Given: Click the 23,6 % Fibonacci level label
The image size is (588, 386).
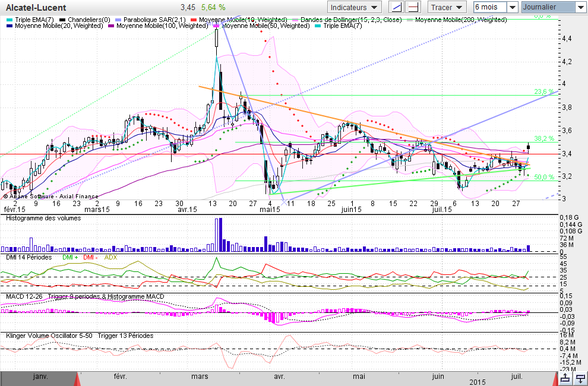Looking at the screenshot, I should 543,91.
